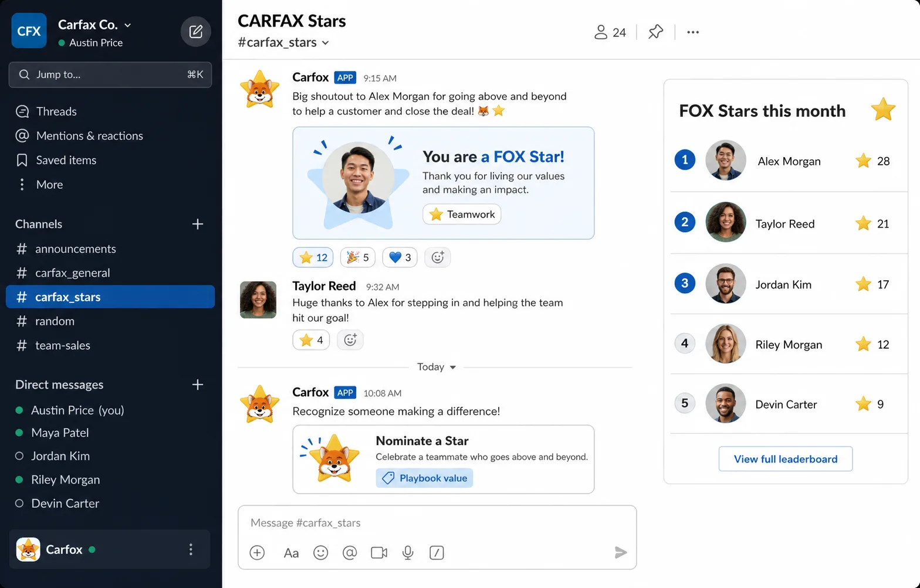Toggle the party popper reaction with 5
Screen dimensions: 920x588
pyautogui.click(x=358, y=257)
